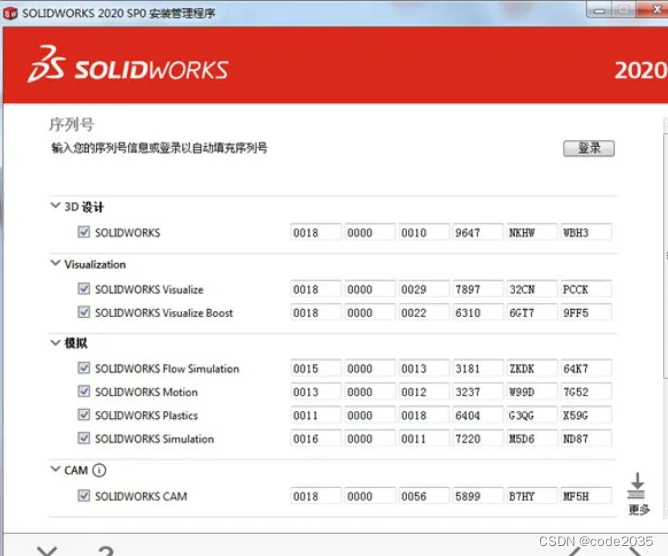
Task: Click Simulation serial last field ND87
Action: point(586,439)
